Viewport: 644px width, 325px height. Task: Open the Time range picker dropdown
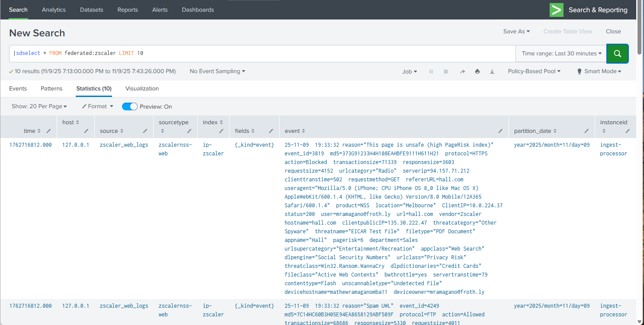click(561, 54)
